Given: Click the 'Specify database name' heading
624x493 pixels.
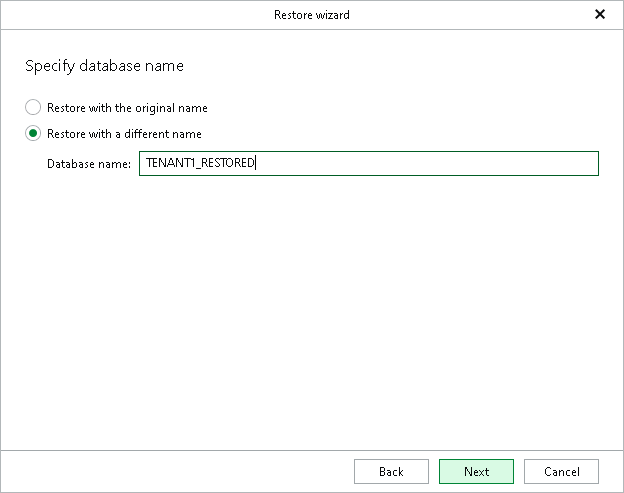Looking at the screenshot, I should pyautogui.click(x=104, y=66).
